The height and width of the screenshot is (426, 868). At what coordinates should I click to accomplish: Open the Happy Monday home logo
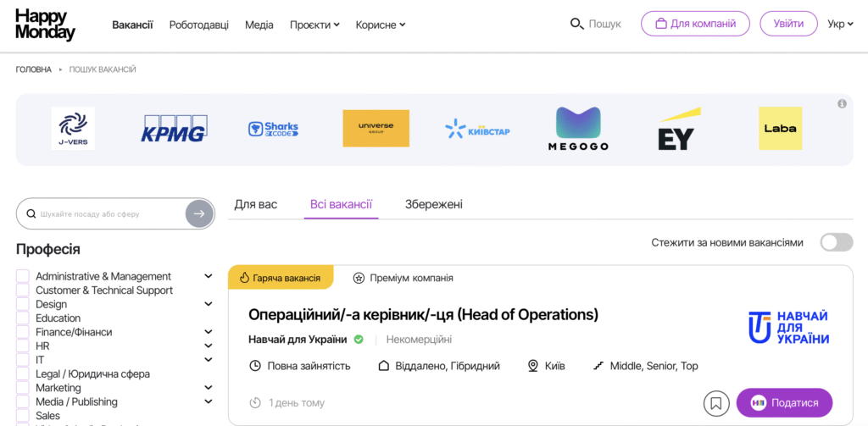pos(45,25)
